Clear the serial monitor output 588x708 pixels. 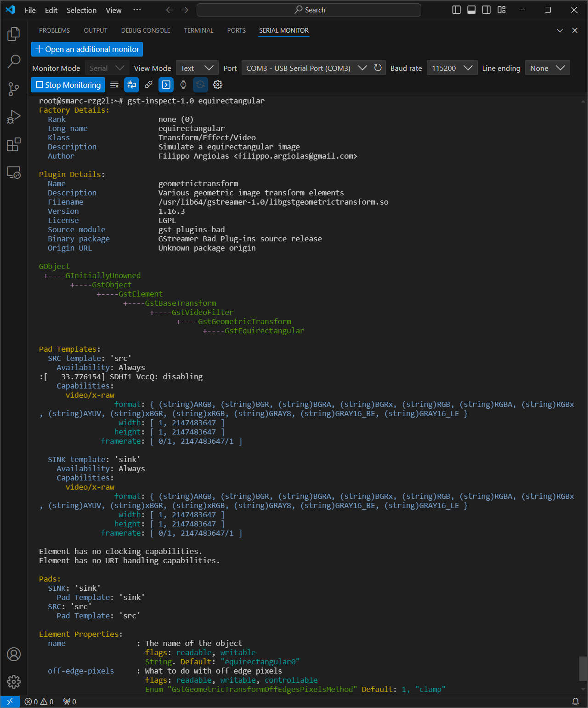[x=114, y=85]
